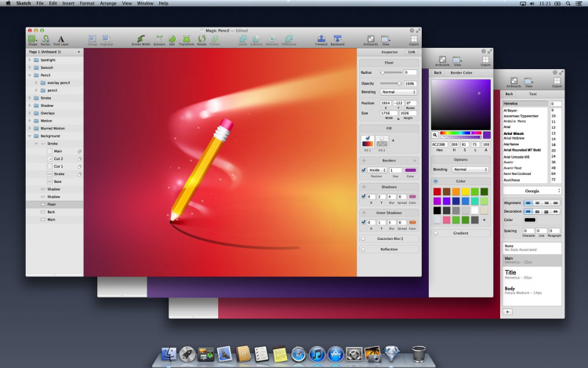Select the Vector tool in toolbar
This screenshot has height=368, width=588.
click(45, 38)
